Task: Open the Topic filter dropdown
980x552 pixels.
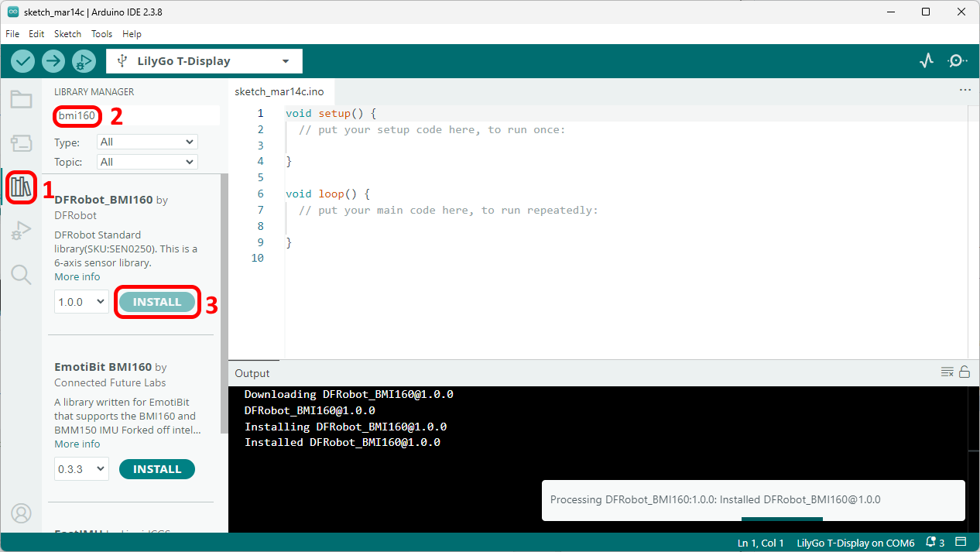Action: pos(147,162)
